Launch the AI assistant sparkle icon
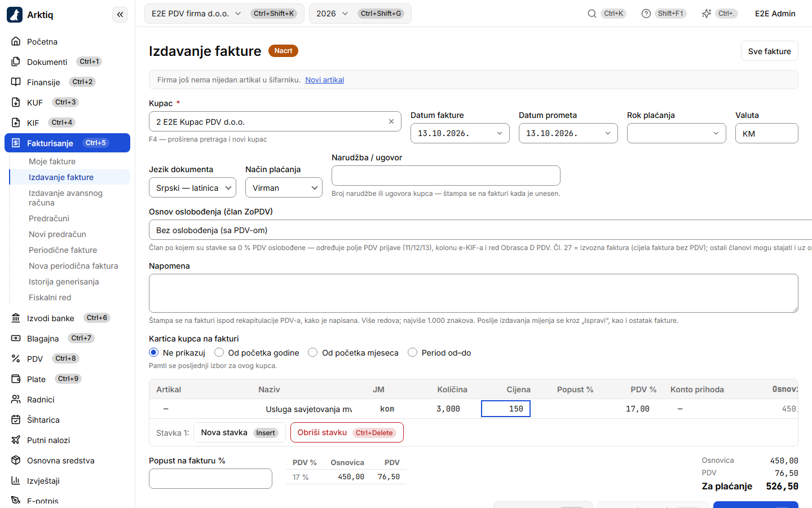This screenshot has height=508, width=812. (707, 14)
